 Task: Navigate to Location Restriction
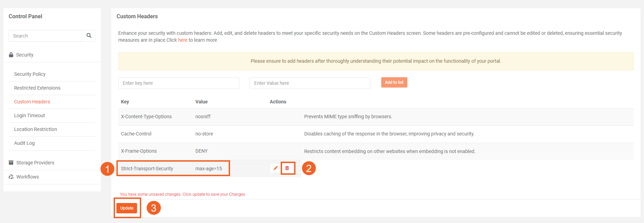pos(35,129)
